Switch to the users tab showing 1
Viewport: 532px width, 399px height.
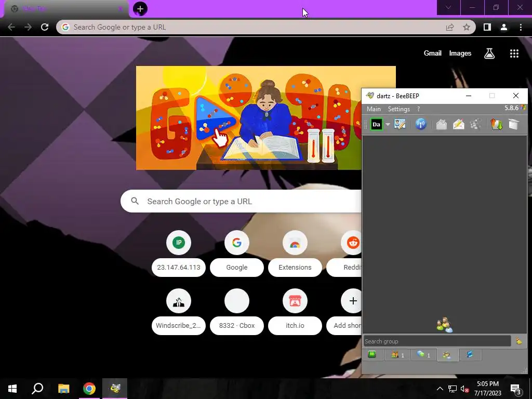coord(397,355)
